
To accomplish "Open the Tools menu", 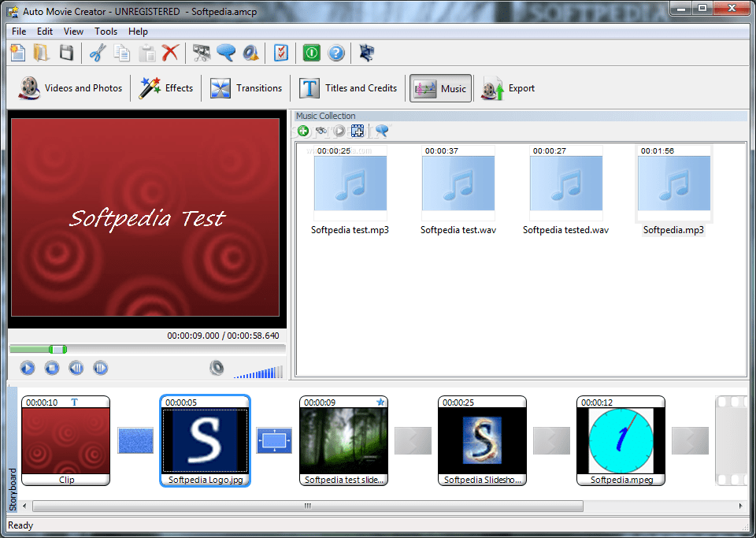I will pos(106,32).
